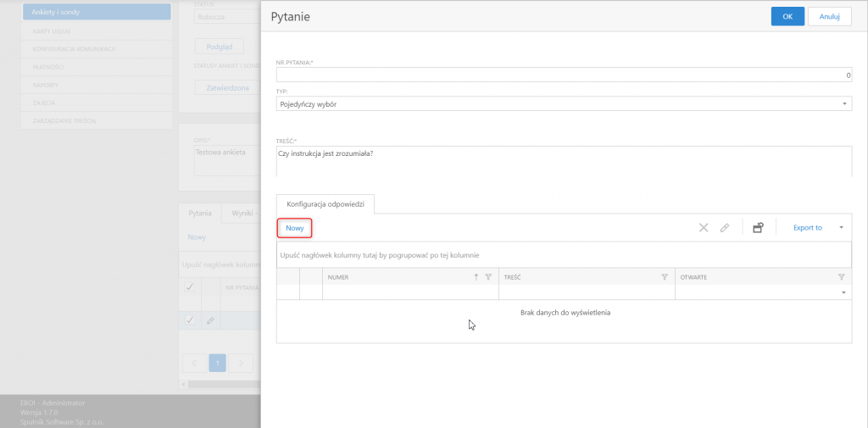Toggle the row checkbox in questions grid
The image size is (868, 428).
[x=189, y=320]
